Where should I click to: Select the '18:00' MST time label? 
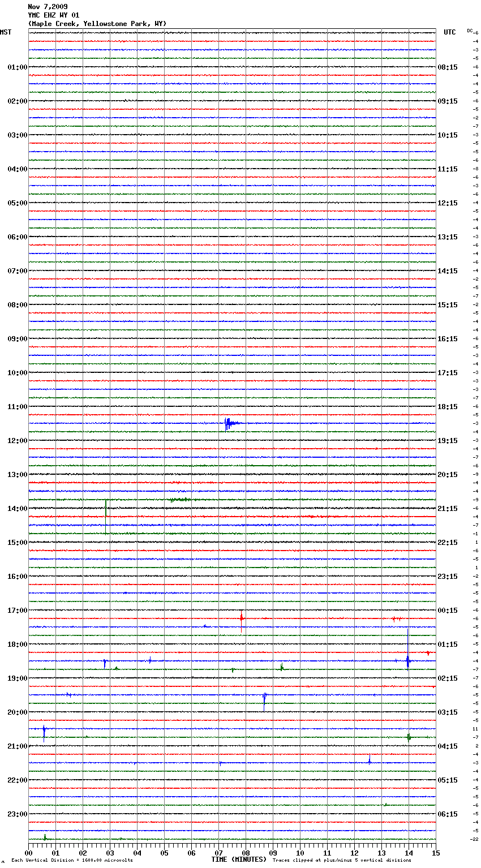tap(18, 644)
